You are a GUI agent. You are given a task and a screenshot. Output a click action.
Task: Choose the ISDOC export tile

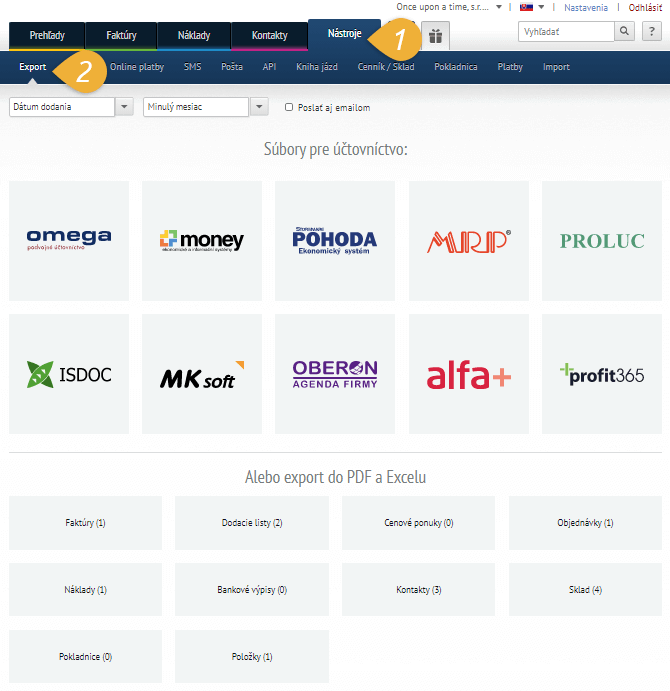coord(69,374)
